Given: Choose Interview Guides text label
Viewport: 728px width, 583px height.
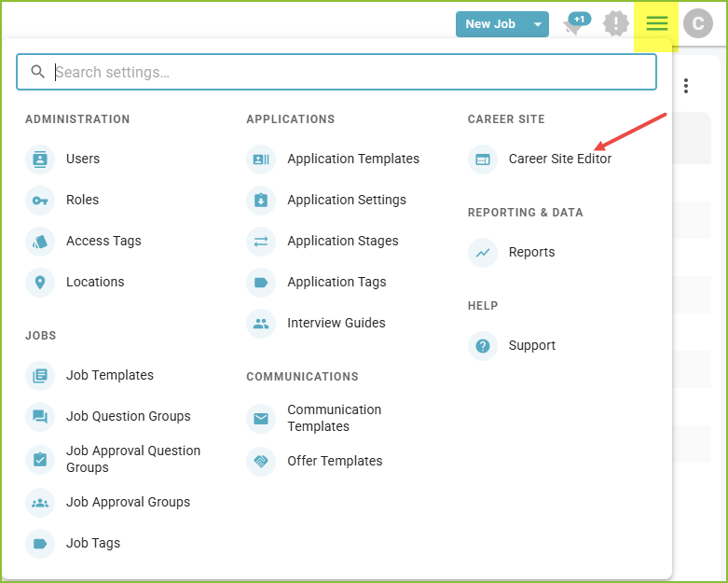Looking at the screenshot, I should pyautogui.click(x=337, y=323).
